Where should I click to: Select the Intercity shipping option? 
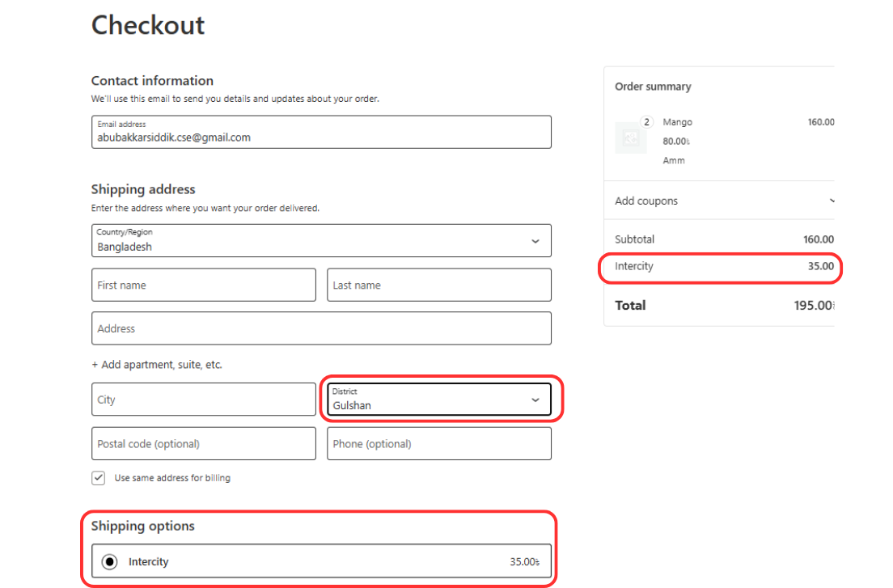pos(109,561)
